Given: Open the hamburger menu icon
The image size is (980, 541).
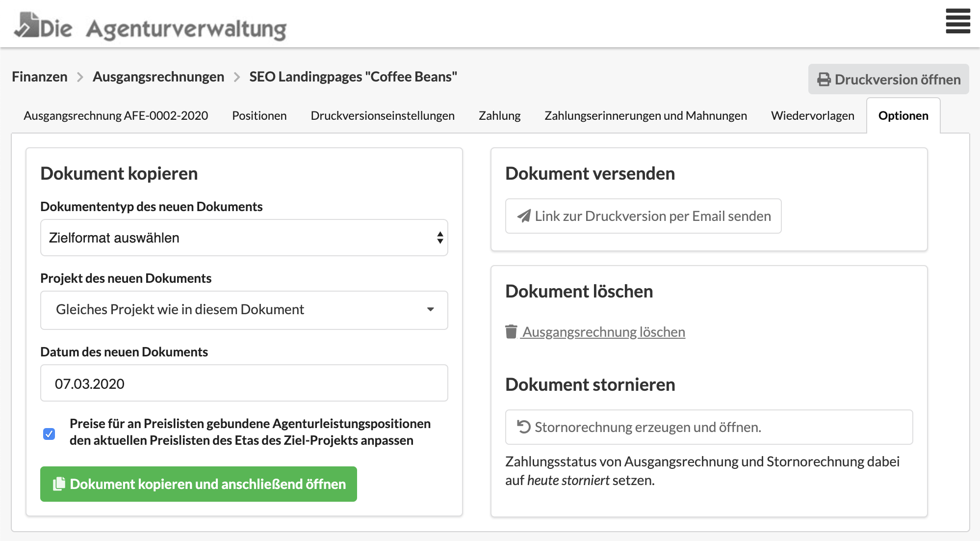Looking at the screenshot, I should pyautogui.click(x=957, y=21).
